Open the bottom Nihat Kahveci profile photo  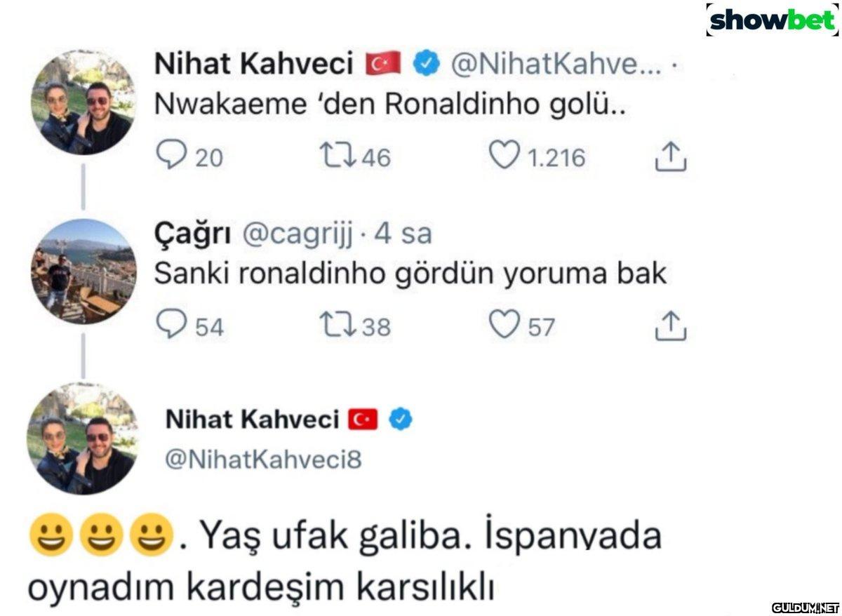83,438
